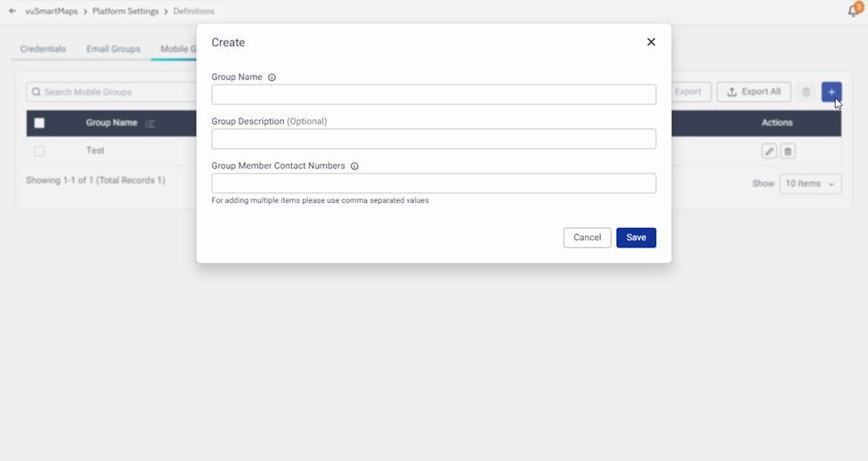
Task: Open the notifications bell icon
Action: (x=853, y=11)
